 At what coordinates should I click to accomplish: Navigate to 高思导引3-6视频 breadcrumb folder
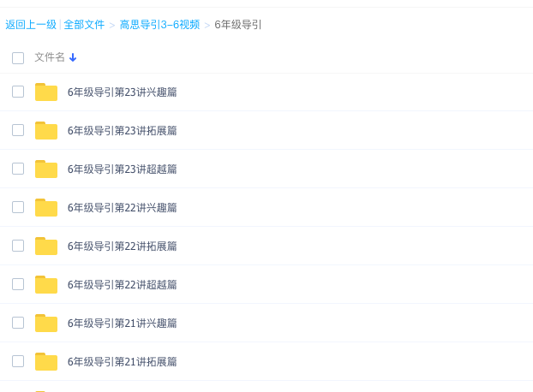tap(159, 25)
